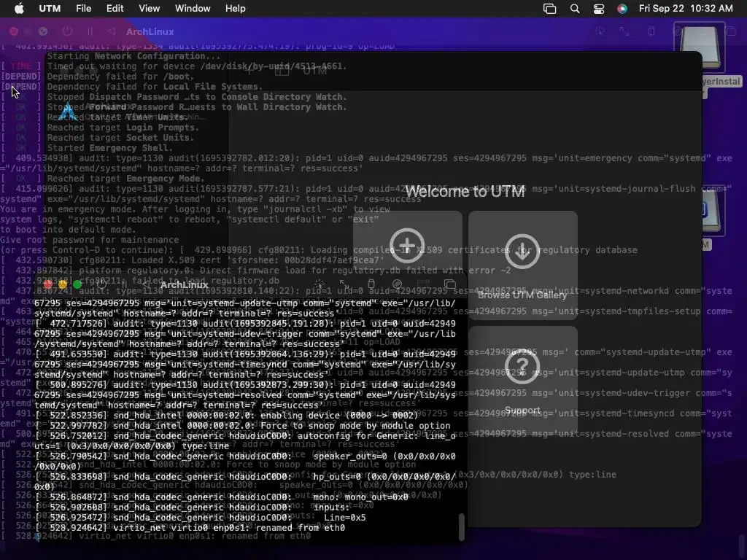
Task: Open USB devices icon in front ArchLinux window
Action: [x=371, y=284]
